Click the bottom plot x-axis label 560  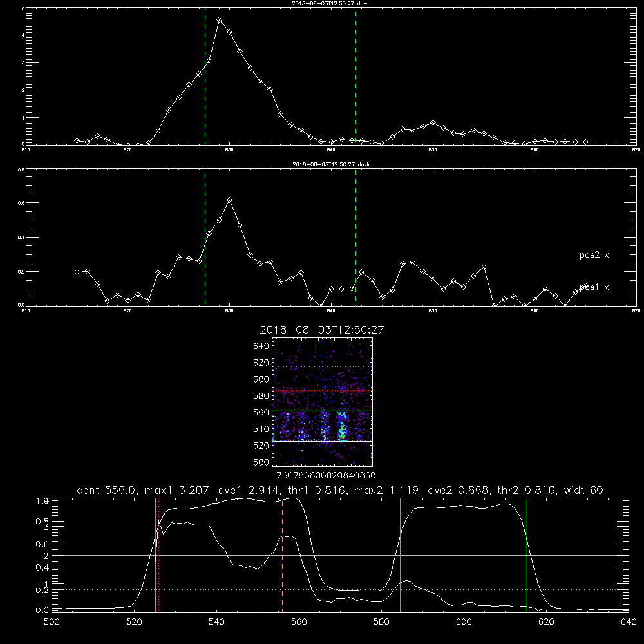point(299,622)
